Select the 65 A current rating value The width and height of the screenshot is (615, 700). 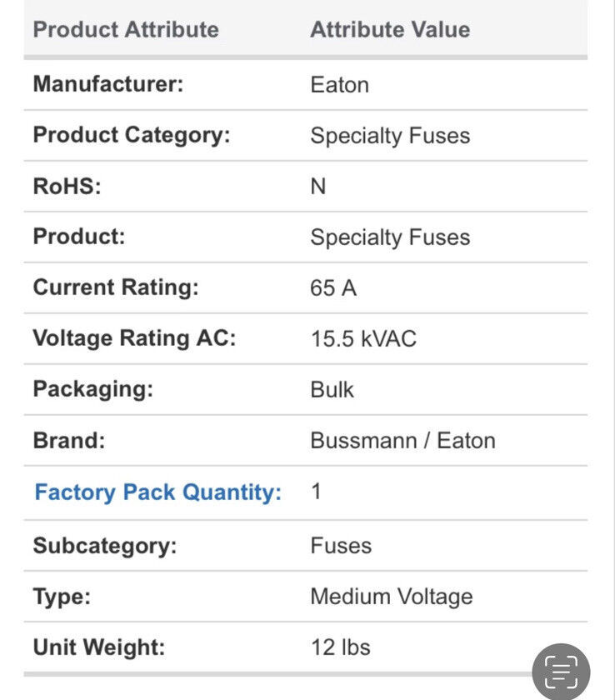pos(333,288)
